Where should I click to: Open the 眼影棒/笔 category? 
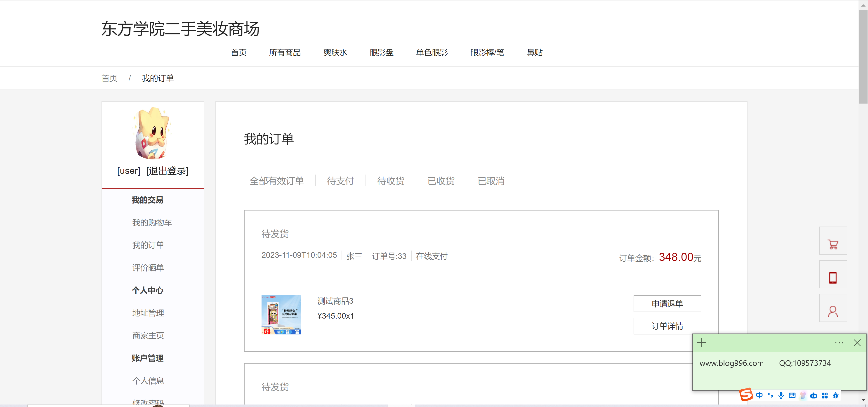coord(487,52)
